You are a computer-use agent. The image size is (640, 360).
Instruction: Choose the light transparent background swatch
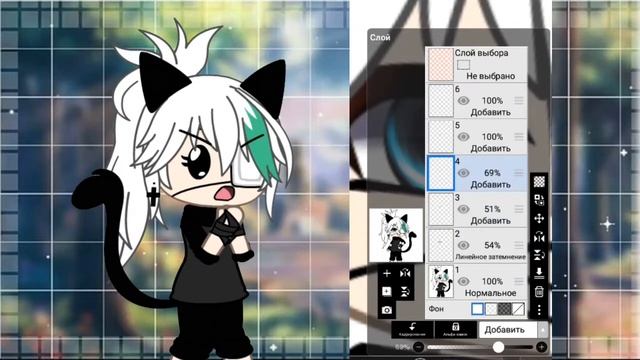pyautogui.click(x=491, y=309)
